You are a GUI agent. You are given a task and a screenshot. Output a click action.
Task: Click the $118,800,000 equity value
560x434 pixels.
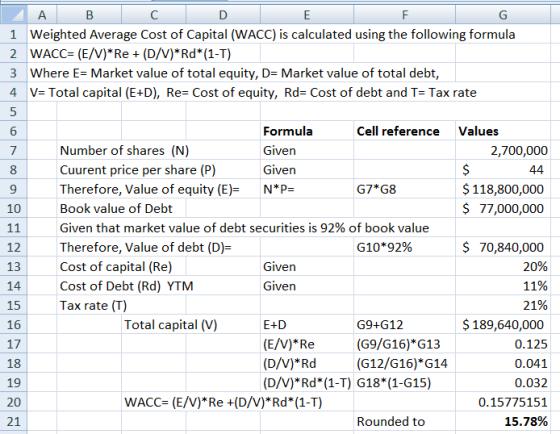point(503,189)
